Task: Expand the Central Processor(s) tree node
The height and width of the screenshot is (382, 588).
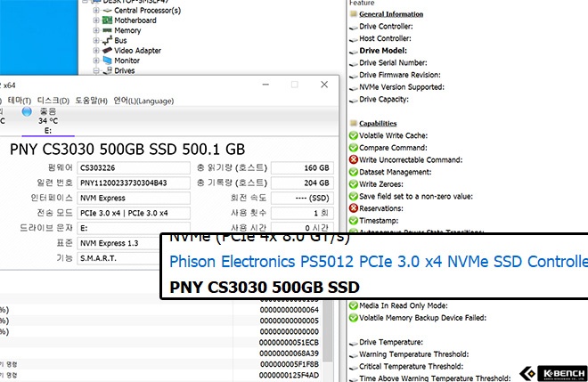Action: [x=96, y=11]
